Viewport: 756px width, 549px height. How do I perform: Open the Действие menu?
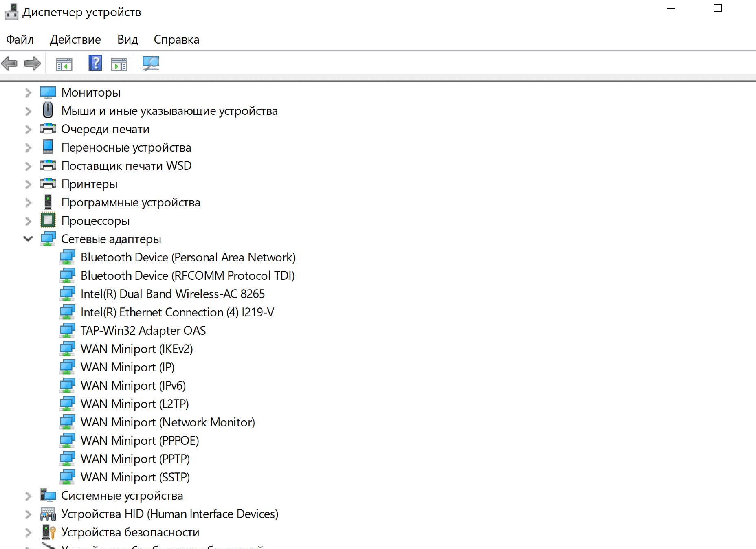[75, 40]
